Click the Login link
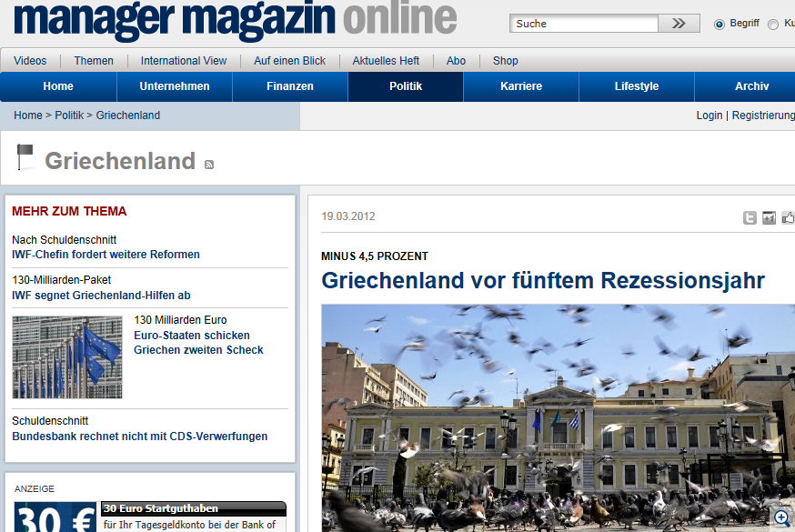Screen dimensions: 795x532 [709, 115]
